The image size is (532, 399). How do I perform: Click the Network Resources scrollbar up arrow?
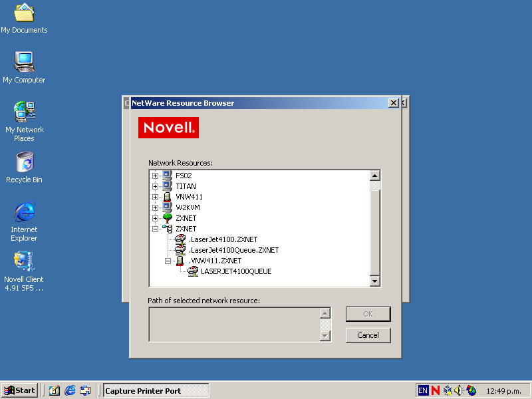point(374,176)
